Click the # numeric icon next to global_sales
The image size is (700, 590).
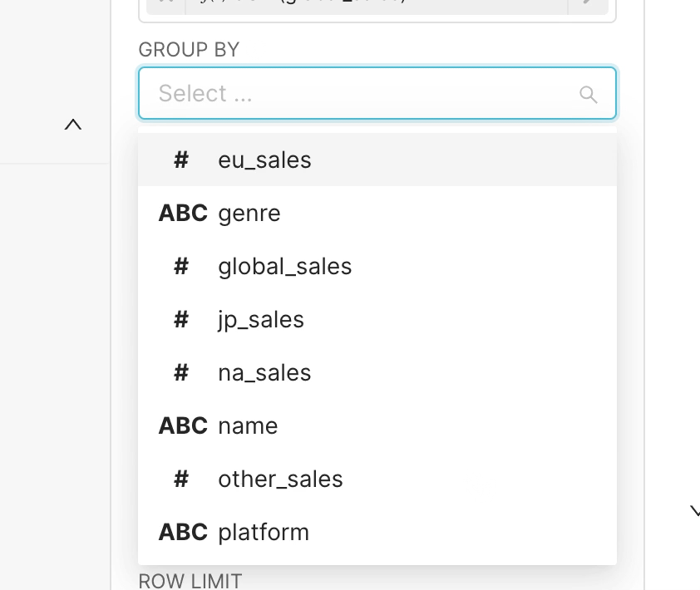(x=181, y=266)
